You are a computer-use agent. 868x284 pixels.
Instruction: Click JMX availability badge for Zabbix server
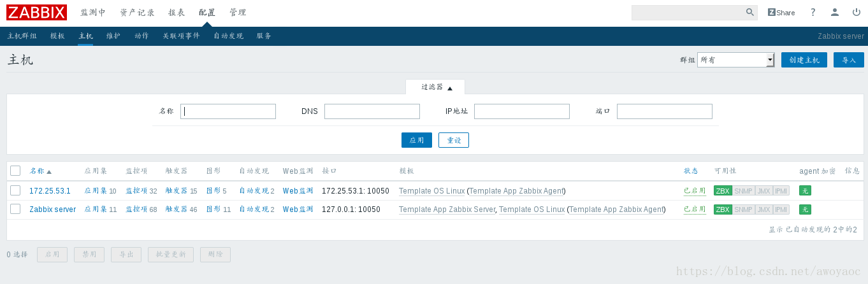click(763, 209)
